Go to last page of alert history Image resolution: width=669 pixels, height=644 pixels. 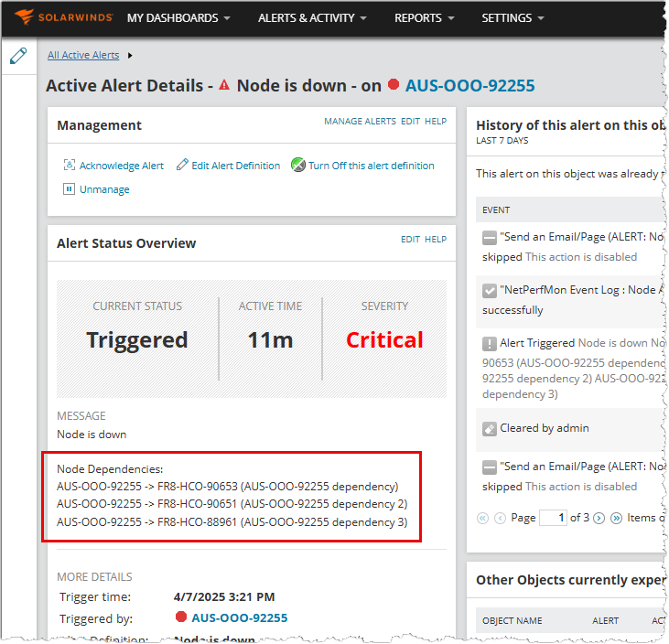coord(616,518)
